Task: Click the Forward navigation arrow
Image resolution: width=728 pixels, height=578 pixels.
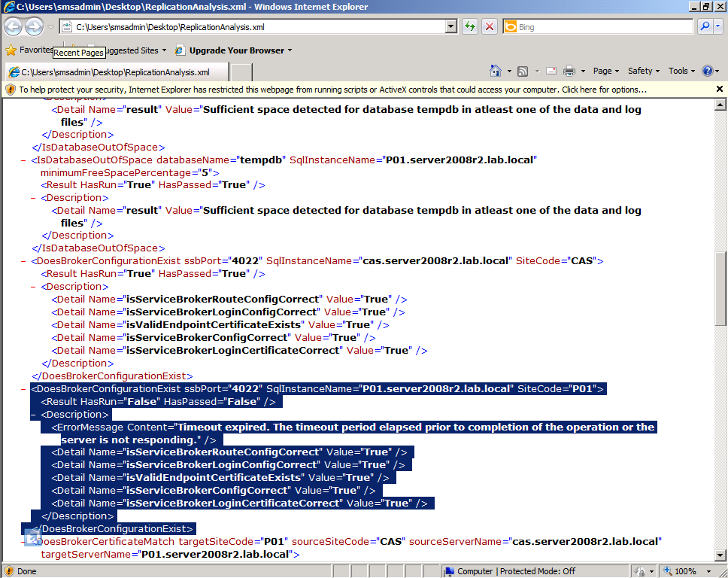Action: [x=34, y=26]
